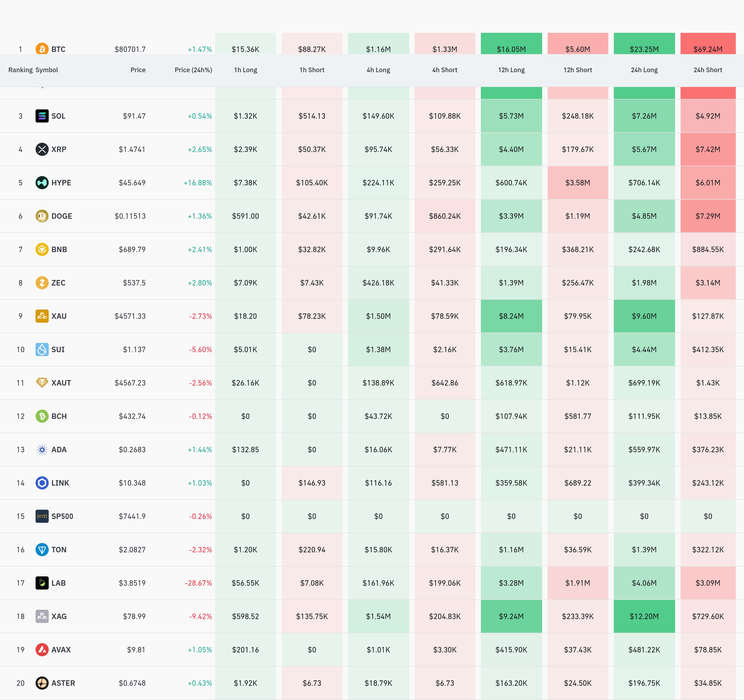Viewport: 744px width, 700px height.
Task: Click the BTC Bitcoin coin icon
Action: pyautogui.click(x=42, y=49)
